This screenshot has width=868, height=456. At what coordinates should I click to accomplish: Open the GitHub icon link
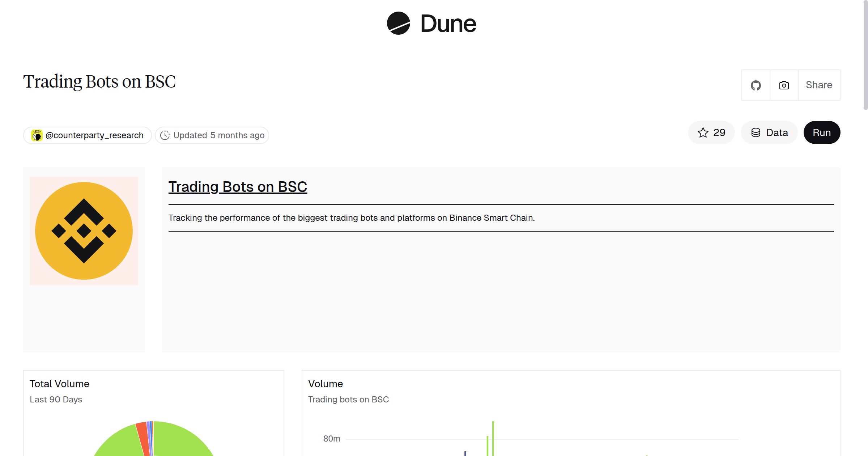(756, 85)
